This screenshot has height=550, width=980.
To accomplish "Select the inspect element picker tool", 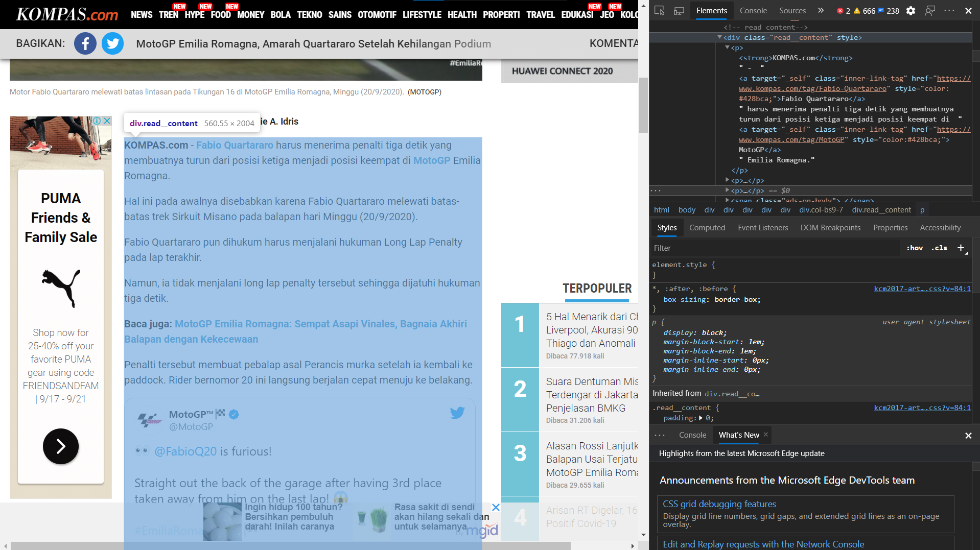I will 660,10.
